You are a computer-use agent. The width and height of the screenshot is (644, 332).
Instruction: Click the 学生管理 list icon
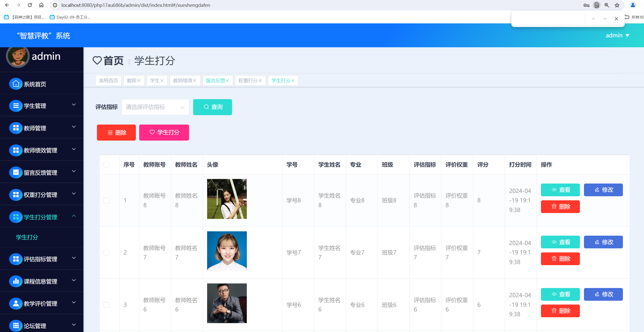[x=16, y=106]
